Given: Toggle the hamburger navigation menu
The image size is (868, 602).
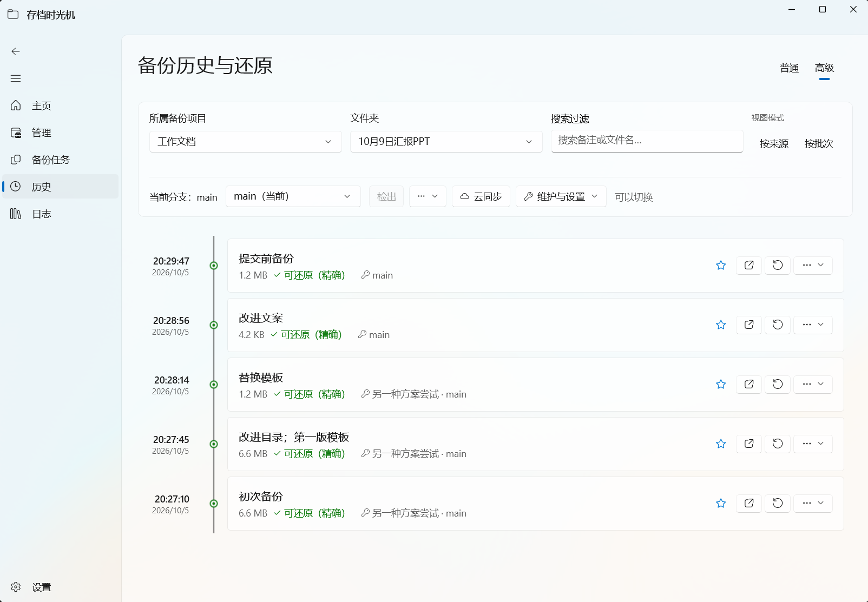Looking at the screenshot, I should click(x=16, y=78).
